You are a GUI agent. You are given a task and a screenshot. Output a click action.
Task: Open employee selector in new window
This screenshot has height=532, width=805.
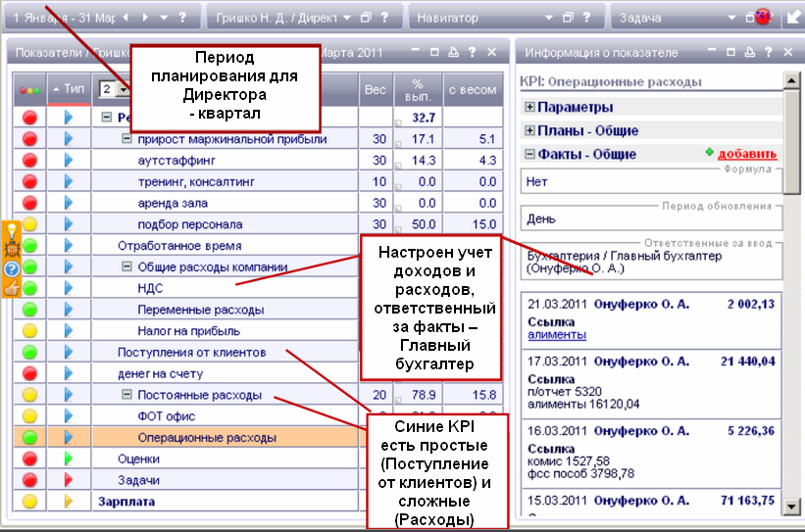pyautogui.click(x=366, y=18)
